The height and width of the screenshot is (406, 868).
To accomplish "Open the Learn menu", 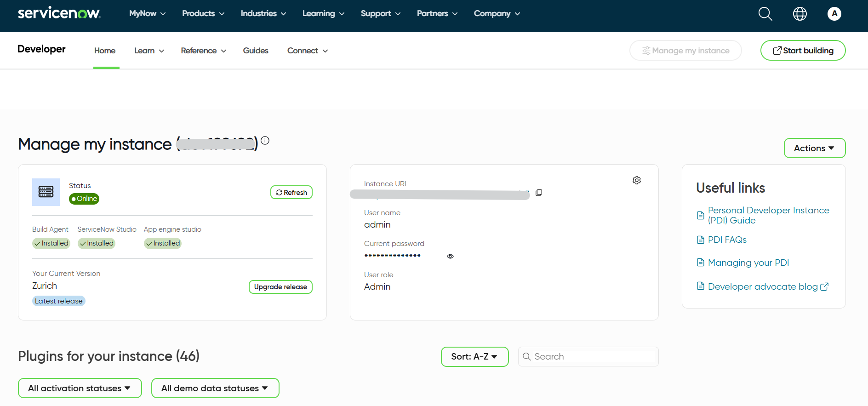I will pos(149,51).
